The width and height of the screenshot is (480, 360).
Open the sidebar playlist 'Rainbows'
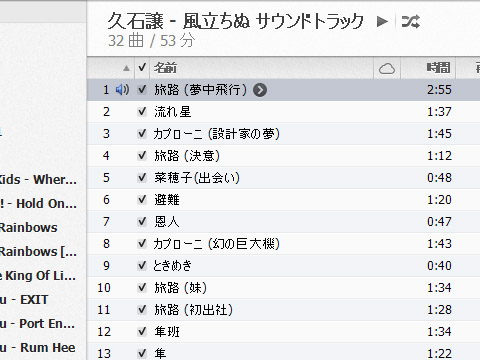tap(29, 228)
